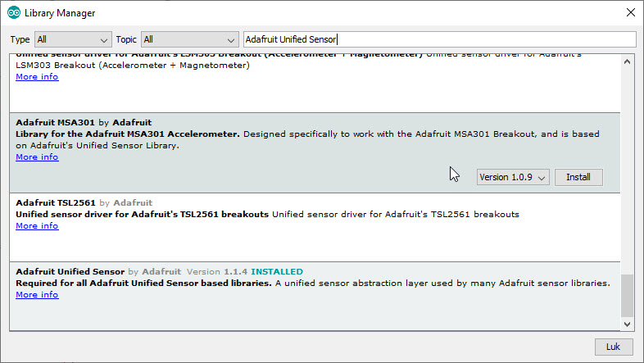The width and height of the screenshot is (644, 363).
Task: Select version dropdown for Adafruit MSA301
Action: (513, 177)
